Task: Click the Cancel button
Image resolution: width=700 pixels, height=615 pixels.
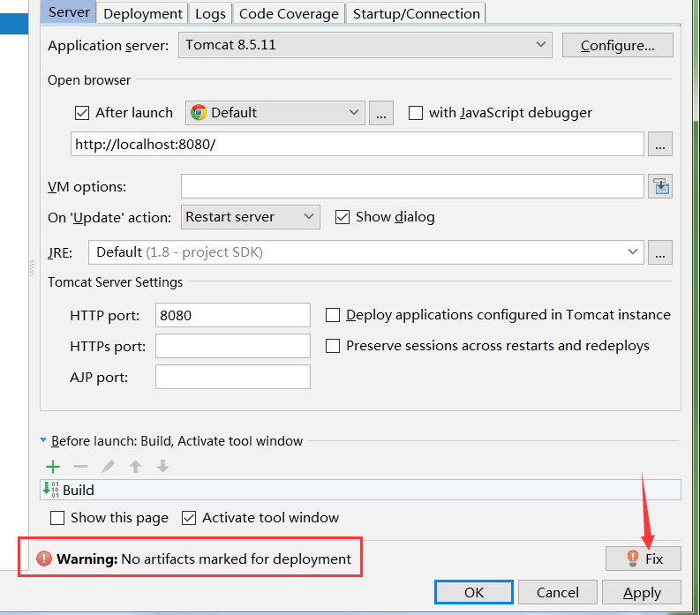Action: point(558,592)
